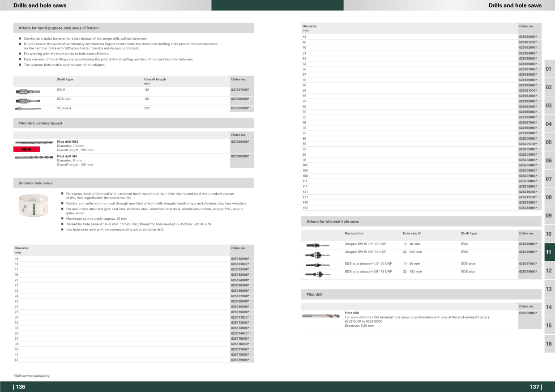Open chapter tab 03

549,106
